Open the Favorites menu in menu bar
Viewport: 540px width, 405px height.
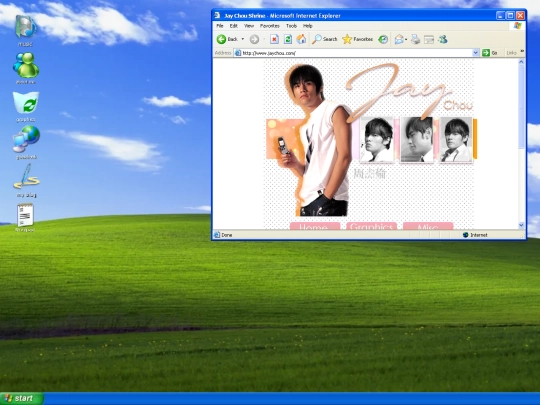[270, 26]
